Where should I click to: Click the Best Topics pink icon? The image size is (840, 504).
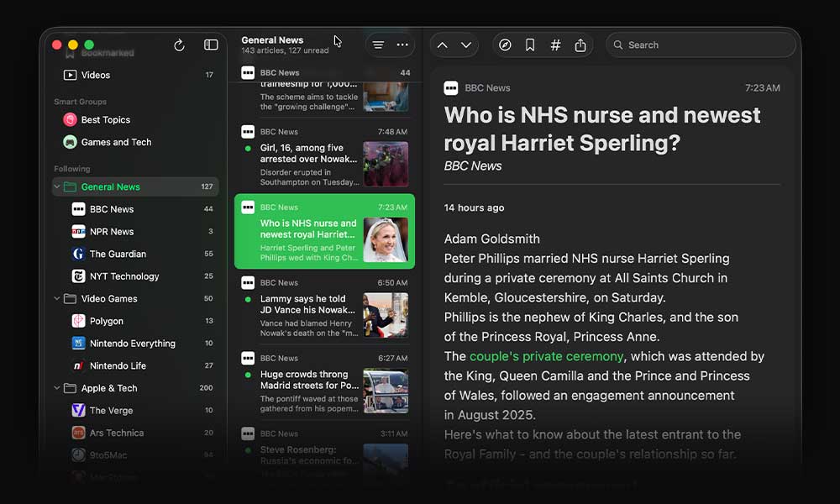tap(71, 119)
